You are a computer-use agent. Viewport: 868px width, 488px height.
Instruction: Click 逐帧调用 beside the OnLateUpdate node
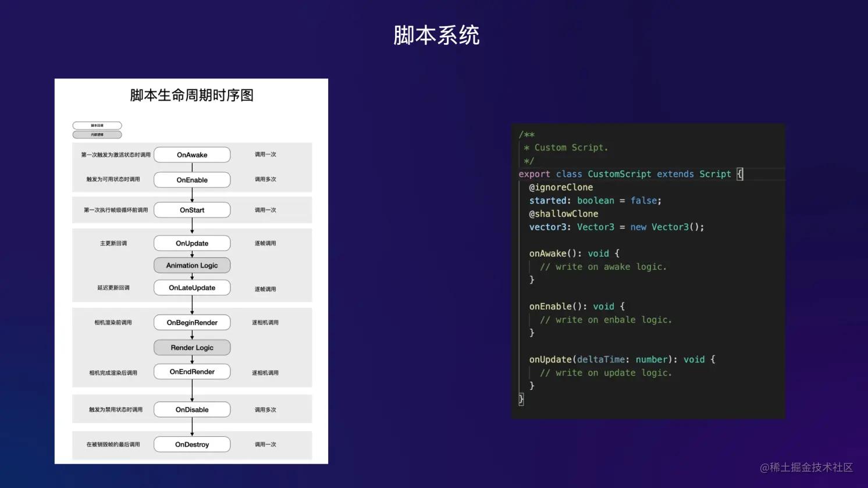click(265, 289)
